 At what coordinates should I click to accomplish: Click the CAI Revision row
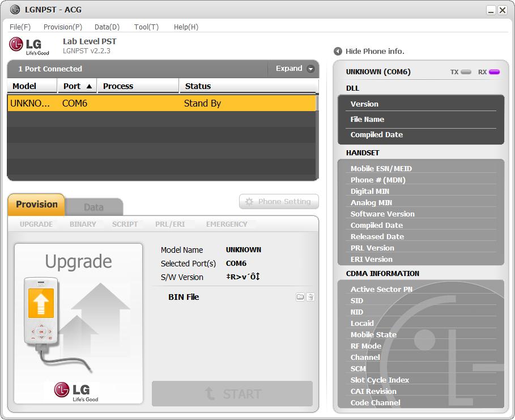(421, 392)
